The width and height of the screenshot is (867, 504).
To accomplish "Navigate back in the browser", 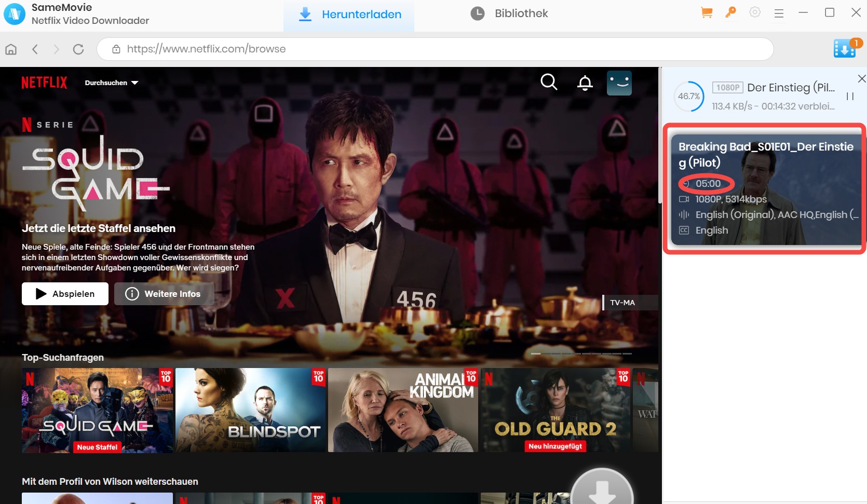I will point(35,49).
